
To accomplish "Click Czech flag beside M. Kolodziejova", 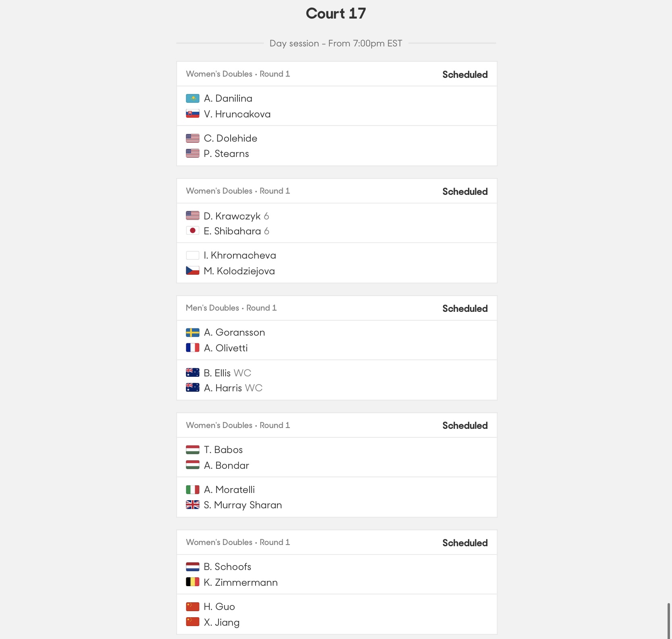I will click(x=192, y=271).
